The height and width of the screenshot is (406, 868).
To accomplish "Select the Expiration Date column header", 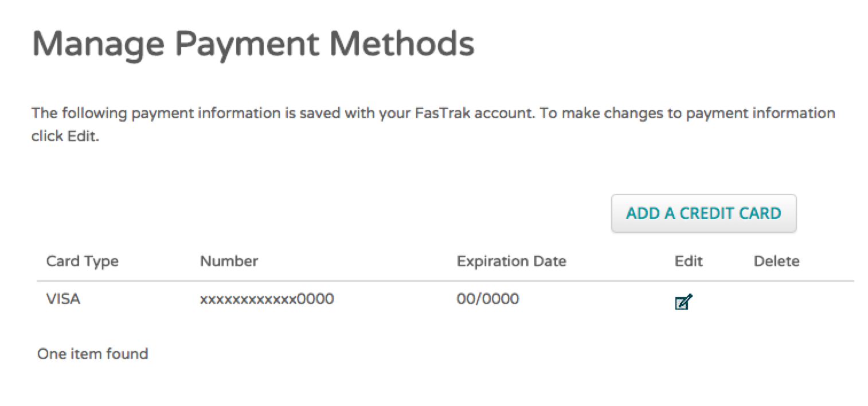I will click(511, 261).
